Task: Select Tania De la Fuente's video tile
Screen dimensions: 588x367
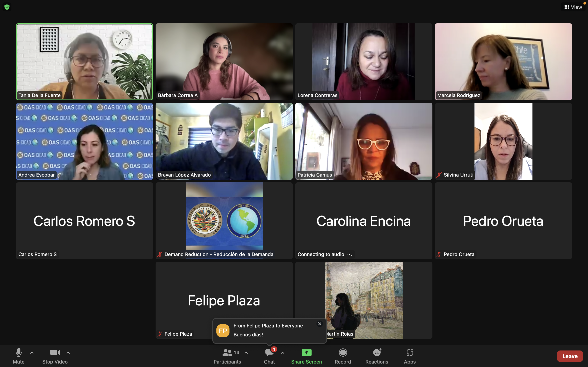Action: click(85, 62)
